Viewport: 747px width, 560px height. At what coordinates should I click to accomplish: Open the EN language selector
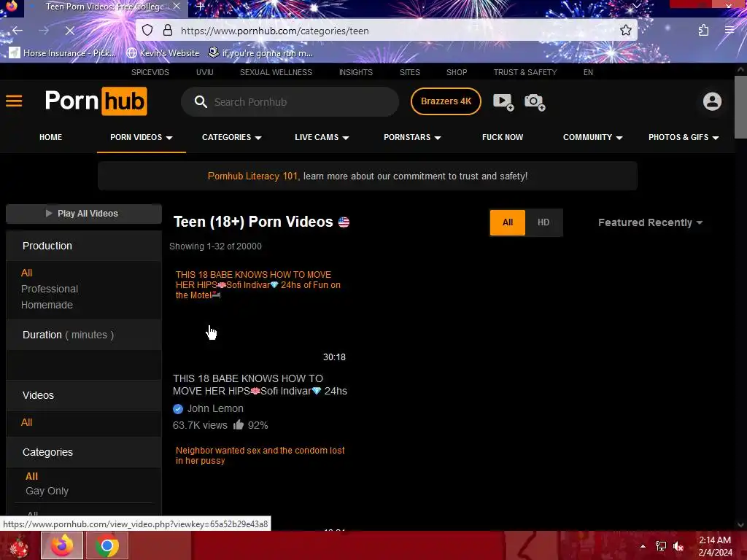pos(589,72)
